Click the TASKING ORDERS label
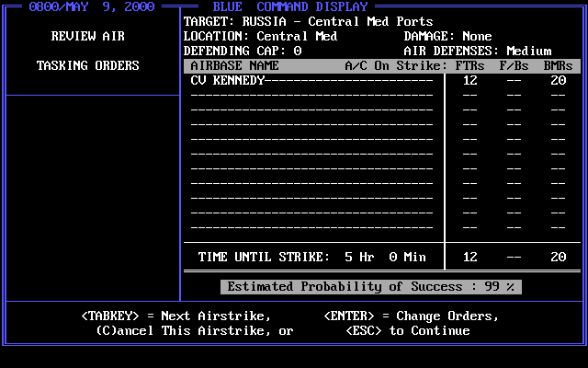This screenshot has height=368, width=588. point(88,65)
